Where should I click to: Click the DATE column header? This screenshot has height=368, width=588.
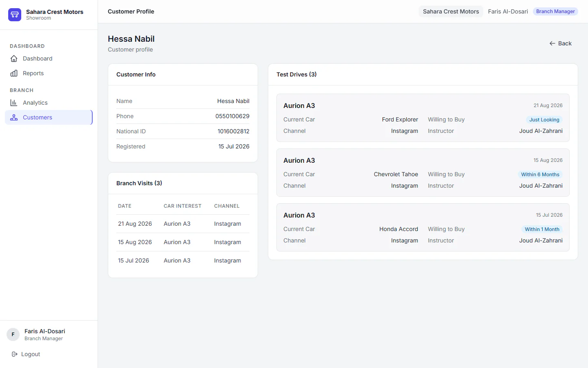(125, 206)
